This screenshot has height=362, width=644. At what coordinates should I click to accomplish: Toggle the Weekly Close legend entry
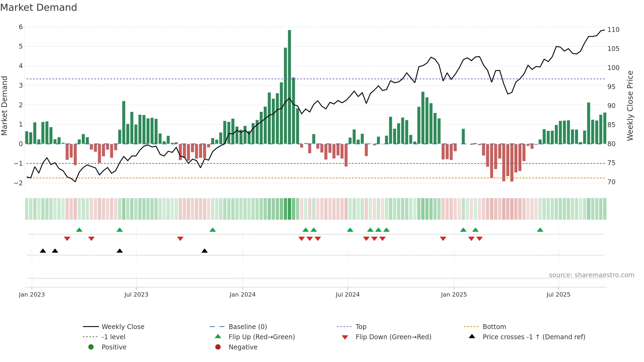click(114, 327)
